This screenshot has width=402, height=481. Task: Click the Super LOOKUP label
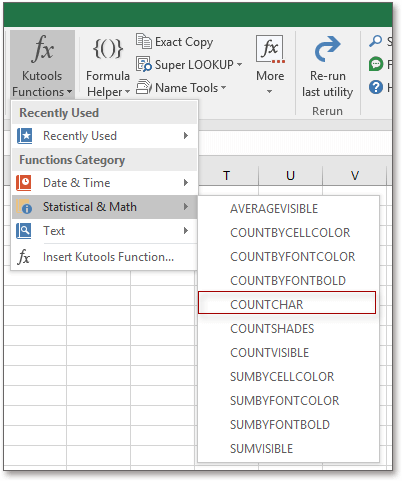[x=194, y=65]
